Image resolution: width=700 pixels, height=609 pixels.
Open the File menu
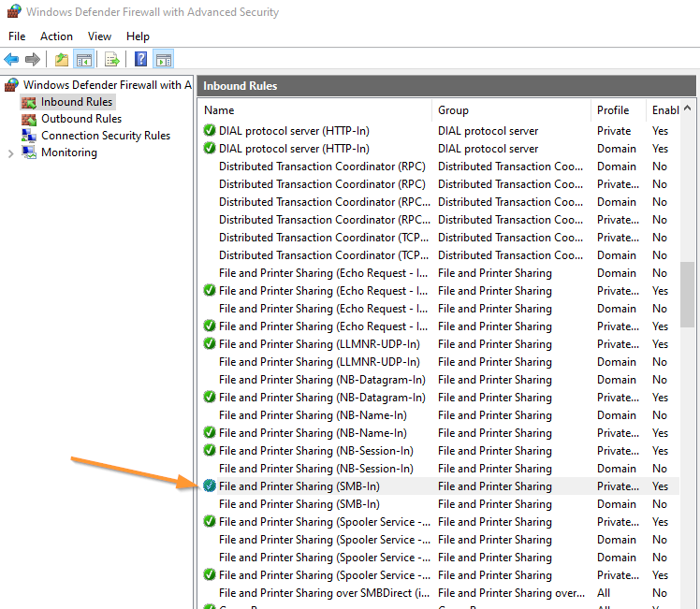click(17, 36)
